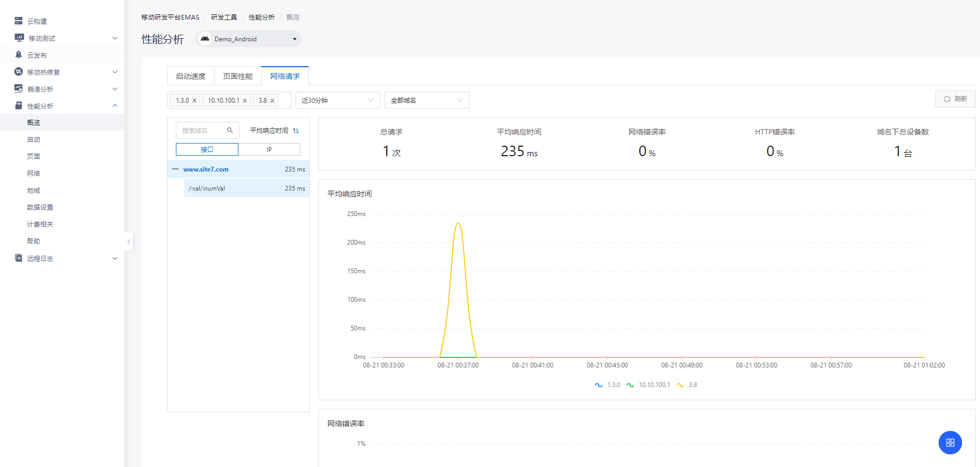Open the www.site7.com domain link
Viewport: 980px width, 467px height.
(206, 169)
